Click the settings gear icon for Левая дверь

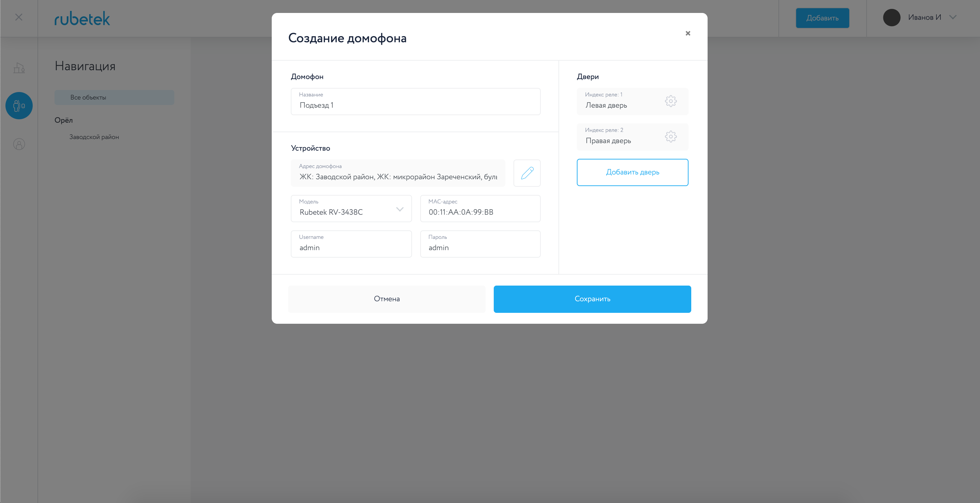click(x=671, y=101)
